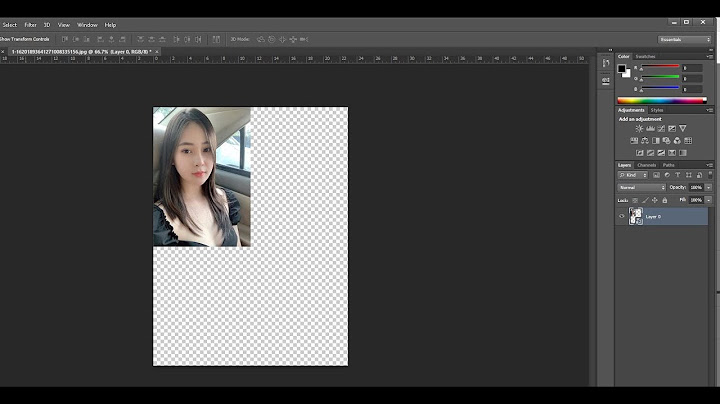This screenshot has height=404, width=720.
Task: Add a Levels adjustment
Action: [650, 129]
